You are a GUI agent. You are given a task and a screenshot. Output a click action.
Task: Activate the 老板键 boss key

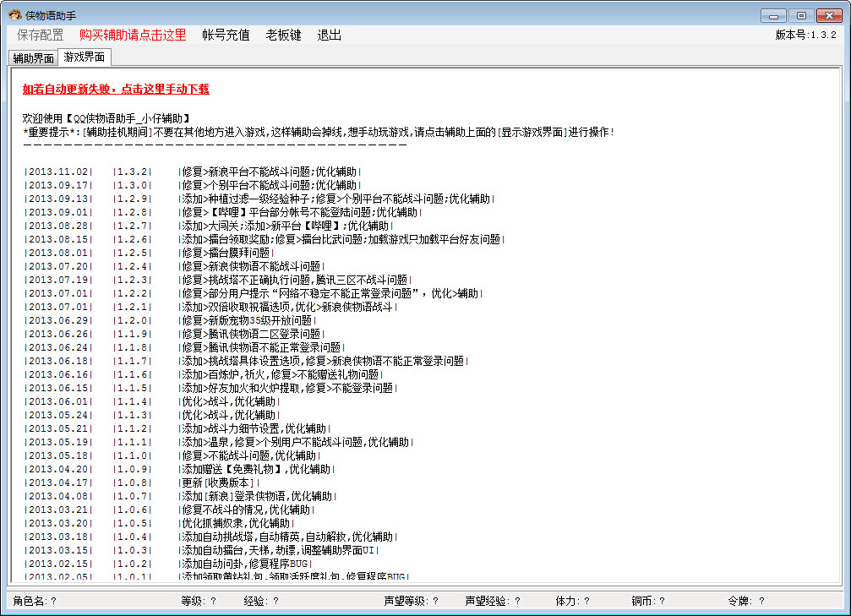coord(282,35)
